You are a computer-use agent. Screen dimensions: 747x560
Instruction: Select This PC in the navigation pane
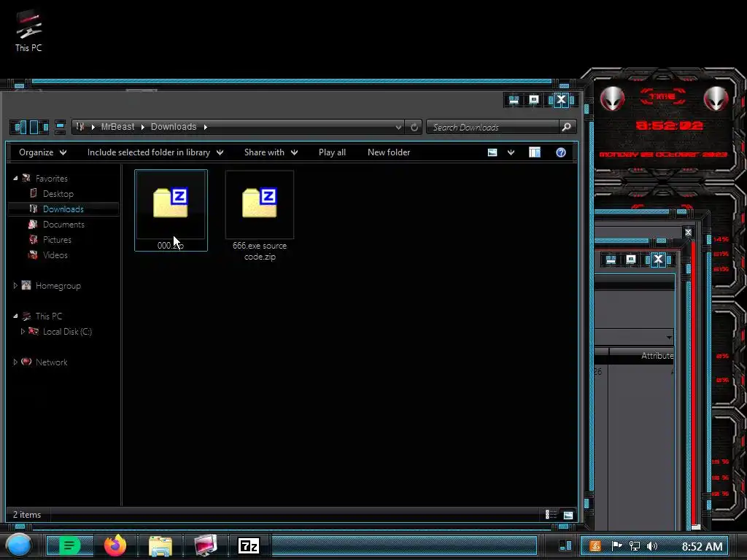pyautogui.click(x=49, y=316)
